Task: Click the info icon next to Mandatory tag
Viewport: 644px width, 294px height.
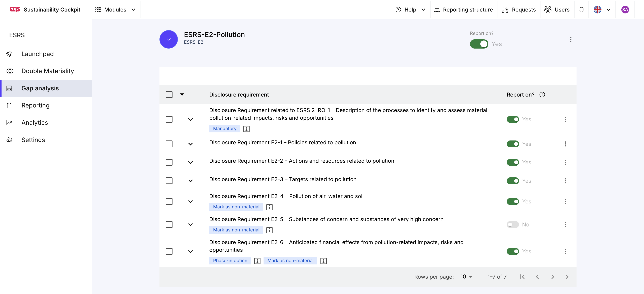Action: [246, 129]
